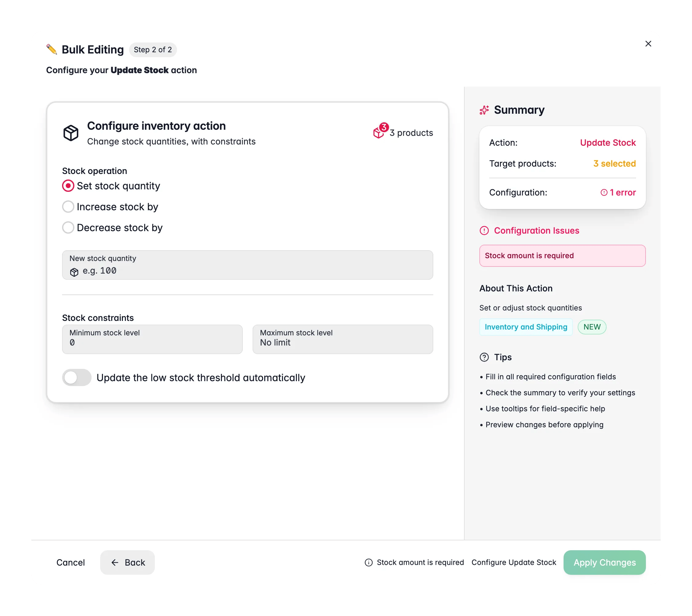Click the pencil icon next to Bulk Editing
This screenshot has width=692, height=616.
52,49
